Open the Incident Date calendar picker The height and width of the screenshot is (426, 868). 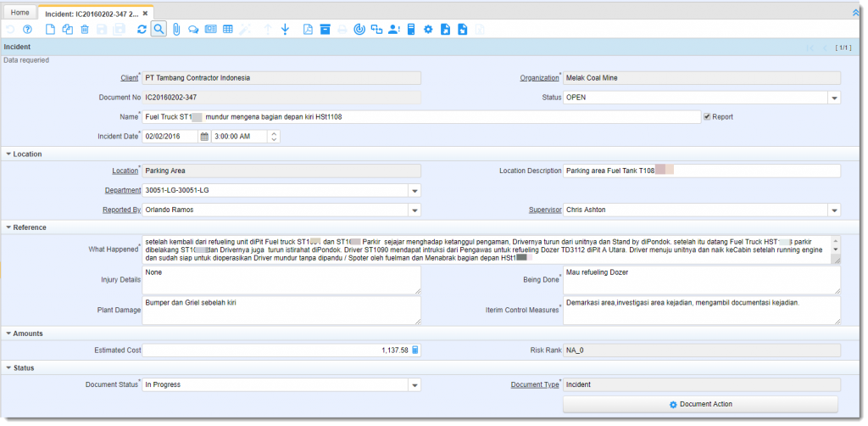(x=203, y=136)
